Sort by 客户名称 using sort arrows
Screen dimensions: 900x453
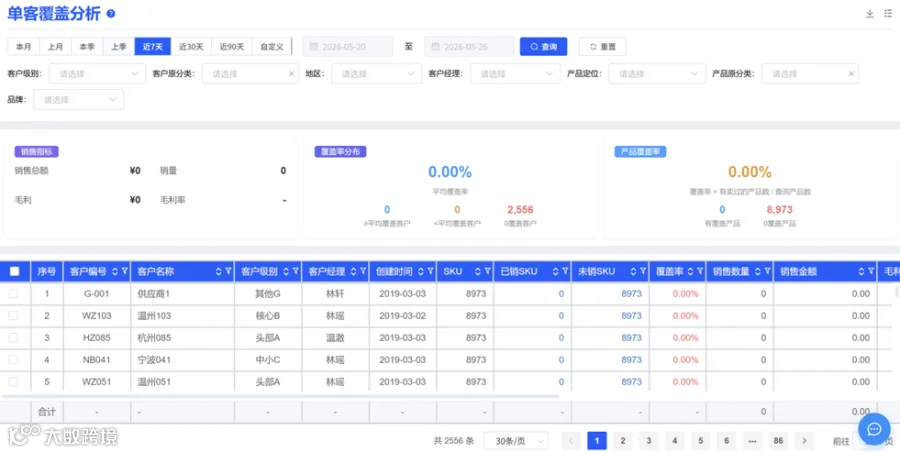point(218,272)
